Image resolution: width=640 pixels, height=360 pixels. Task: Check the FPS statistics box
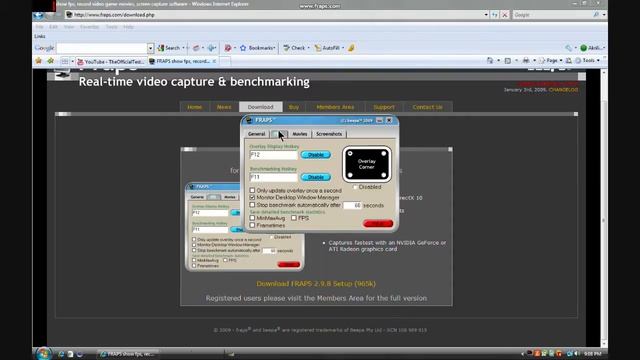tap(294, 218)
